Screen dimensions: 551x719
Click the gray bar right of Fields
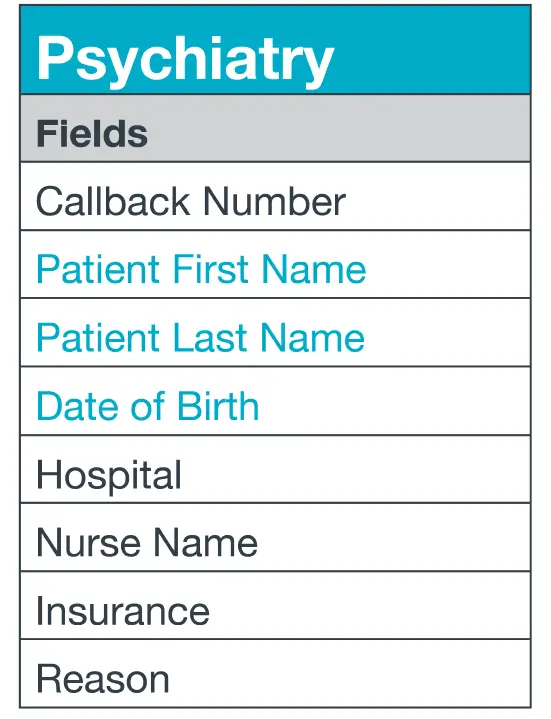pos(339,128)
